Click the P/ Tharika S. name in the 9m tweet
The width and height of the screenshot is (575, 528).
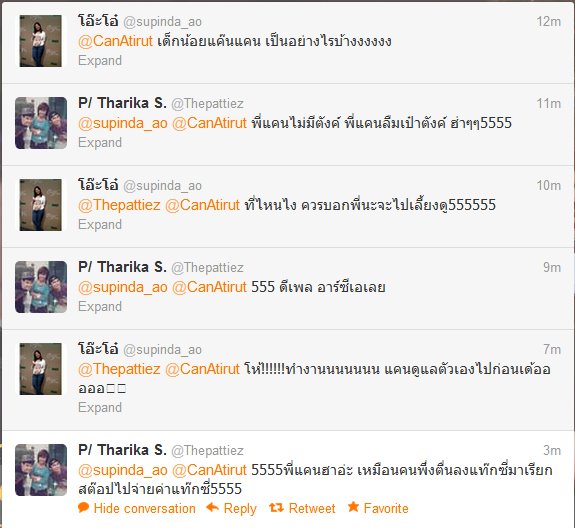pos(122,267)
